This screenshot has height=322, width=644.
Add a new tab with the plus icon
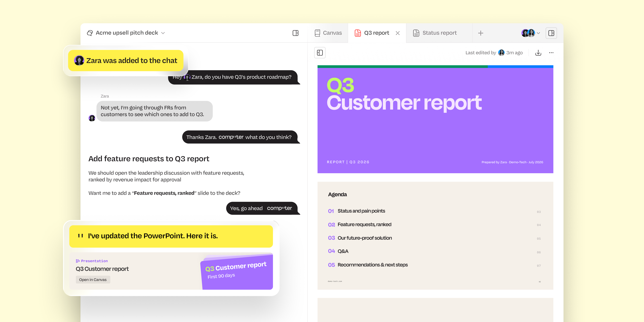coord(480,33)
